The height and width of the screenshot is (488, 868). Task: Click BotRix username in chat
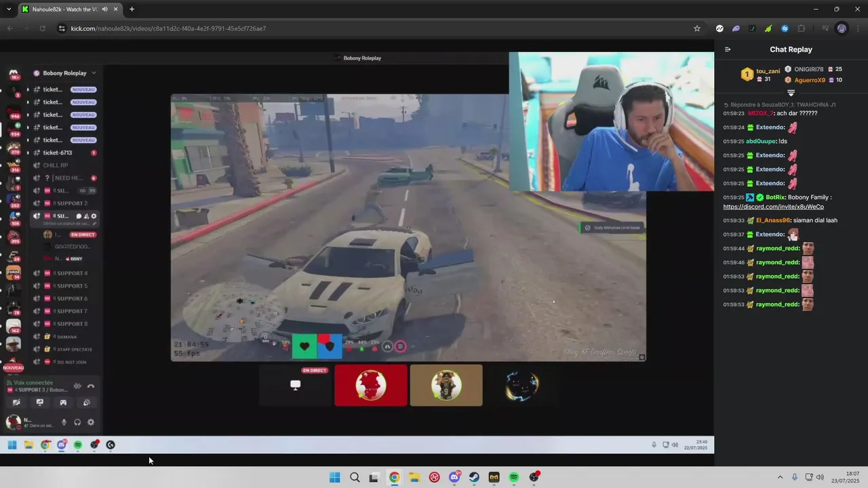[776, 197]
